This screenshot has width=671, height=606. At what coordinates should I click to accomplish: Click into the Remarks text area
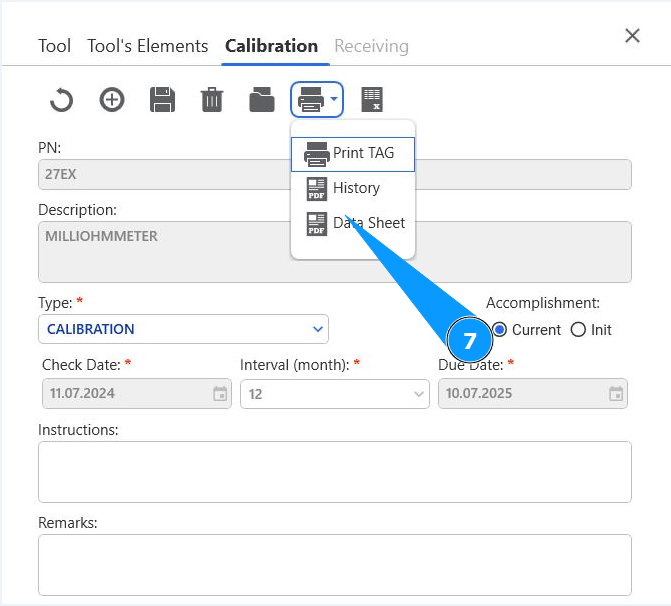point(334,564)
